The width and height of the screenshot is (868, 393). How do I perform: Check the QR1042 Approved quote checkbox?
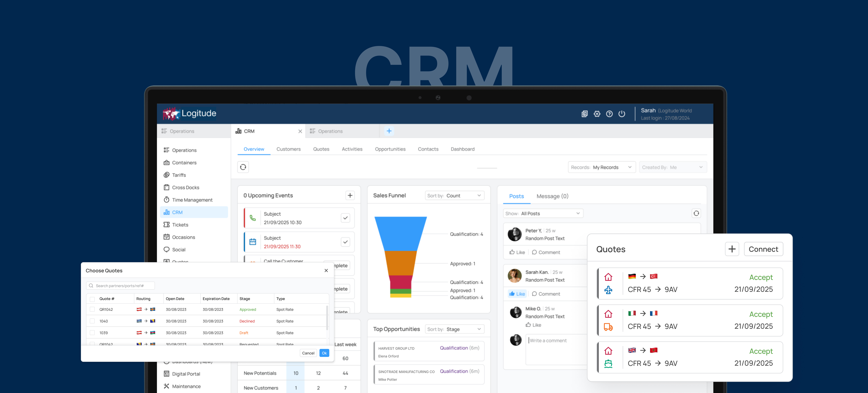coord(92,309)
